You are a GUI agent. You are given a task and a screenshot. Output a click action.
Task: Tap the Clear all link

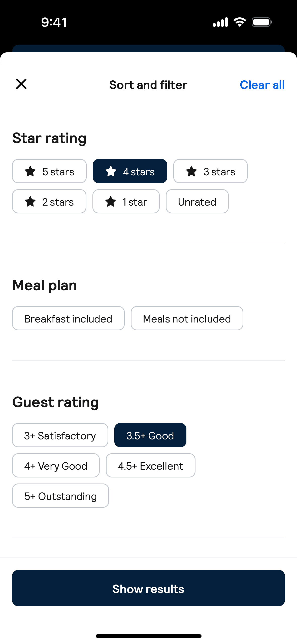point(262,85)
